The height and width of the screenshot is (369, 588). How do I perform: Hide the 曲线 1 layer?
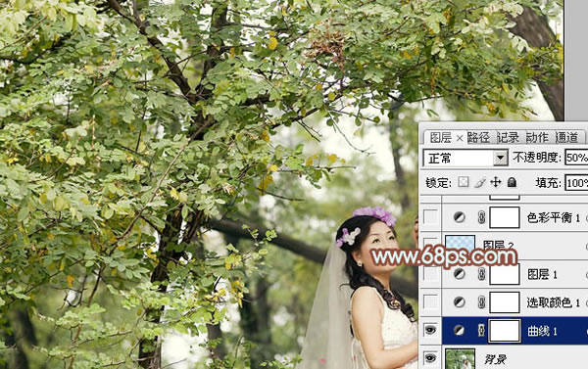(x=430, y=331)
